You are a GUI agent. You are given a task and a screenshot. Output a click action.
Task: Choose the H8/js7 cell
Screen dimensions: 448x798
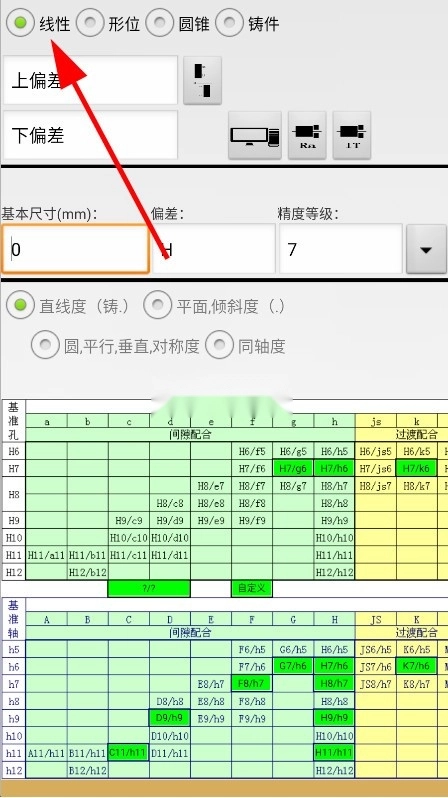[376, 486]
